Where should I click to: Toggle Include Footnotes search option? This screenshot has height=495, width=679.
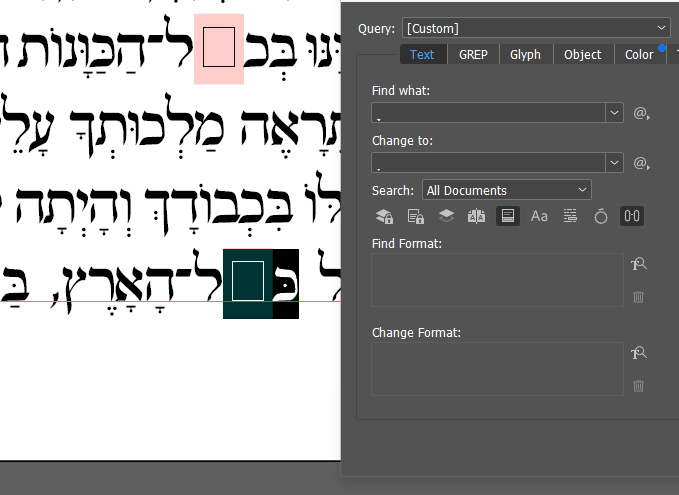508,216
